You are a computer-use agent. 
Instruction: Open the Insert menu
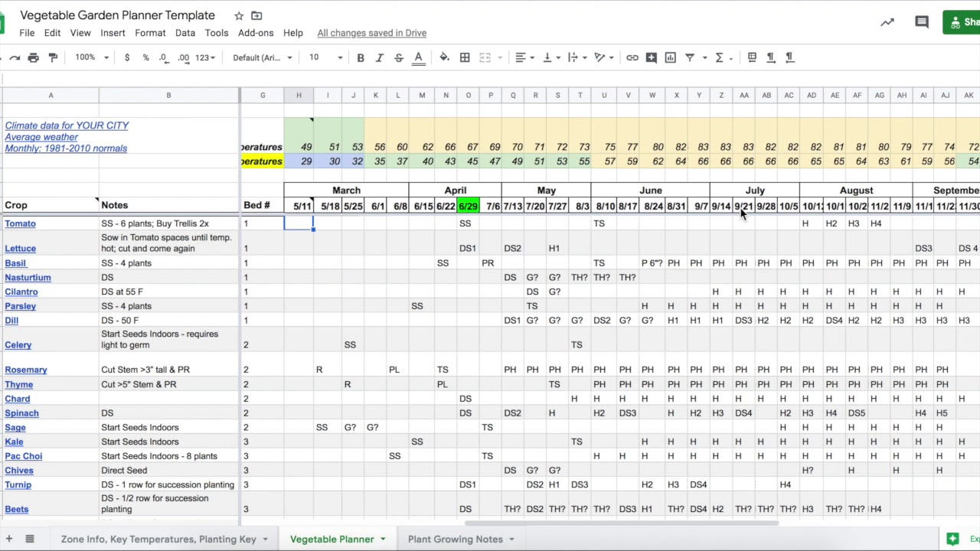(x=113, y=33)
